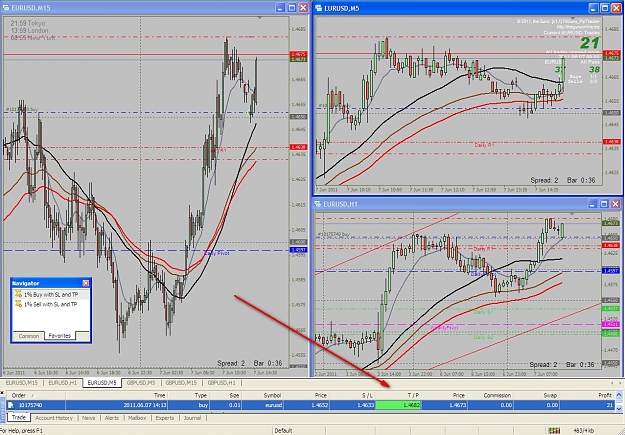
Task: Sort trades by S / L column header
Action: pyautogui.click(x=352, y=395)
